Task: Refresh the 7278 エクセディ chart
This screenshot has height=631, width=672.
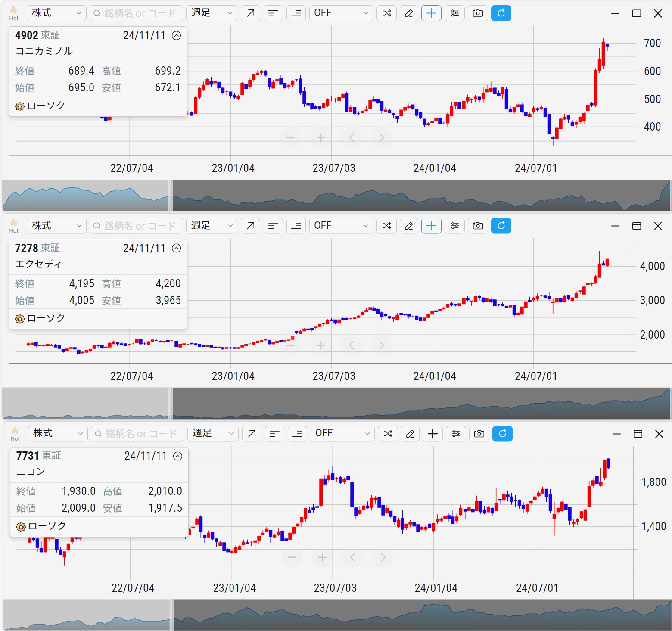Action: tap(501, 225)
